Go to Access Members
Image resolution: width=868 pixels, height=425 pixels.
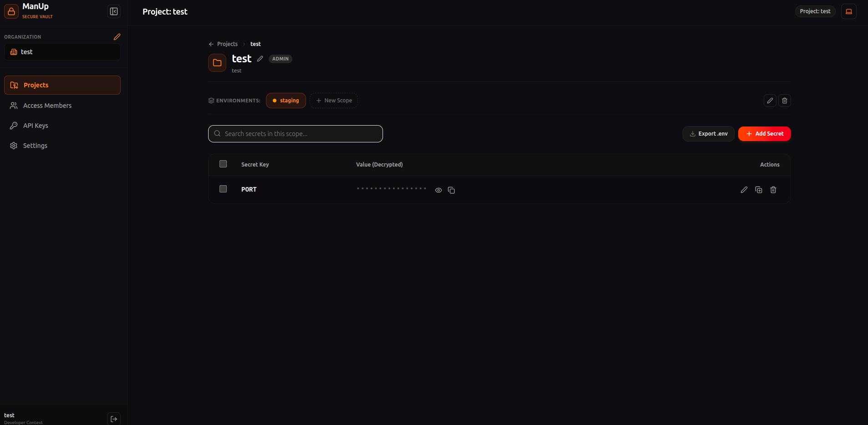[62, 106]
